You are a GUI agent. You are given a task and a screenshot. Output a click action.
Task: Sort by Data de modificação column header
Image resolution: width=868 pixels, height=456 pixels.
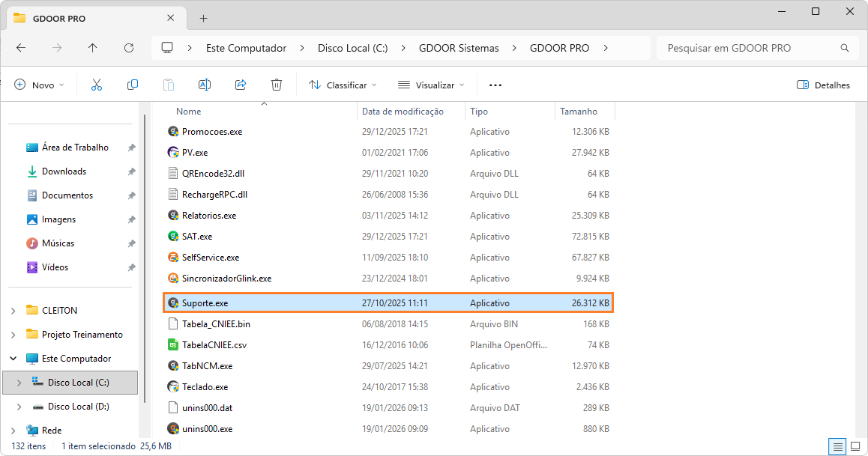(403, 112)
